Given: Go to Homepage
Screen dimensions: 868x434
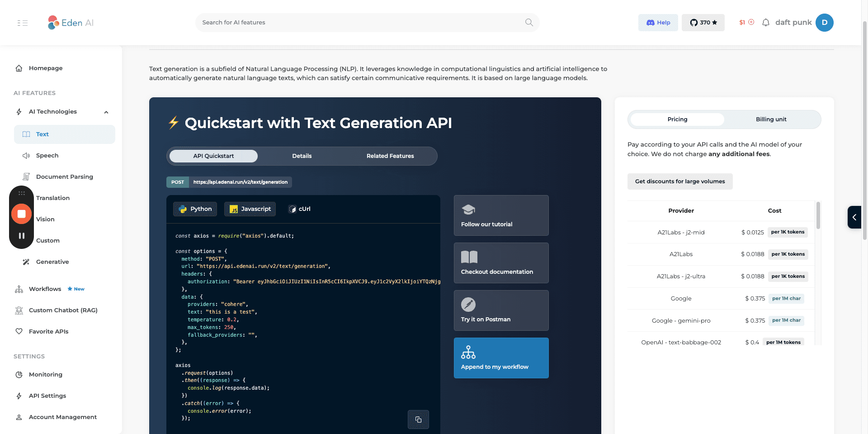Looking at the screenshot, I should click(46, 68).
